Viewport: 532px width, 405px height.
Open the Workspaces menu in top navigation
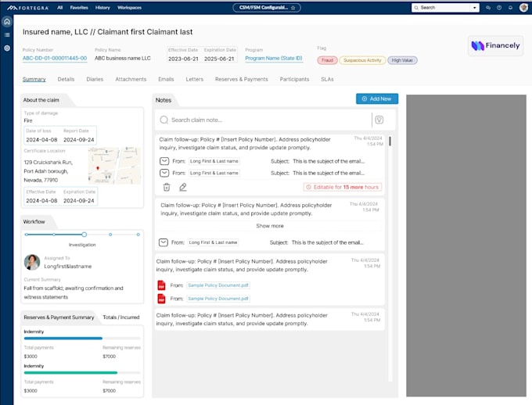[129, 7]
